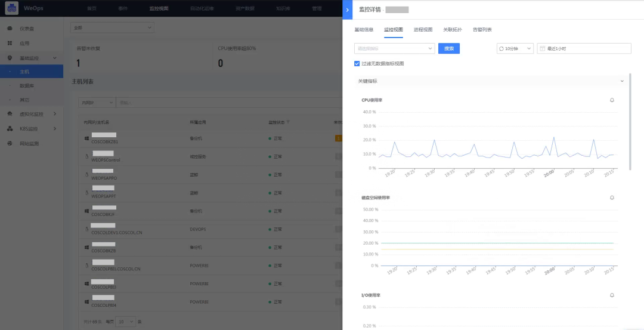
Task: Click 蓝鲸 in the WEOPSAPPO row
Action: (194, 175)
